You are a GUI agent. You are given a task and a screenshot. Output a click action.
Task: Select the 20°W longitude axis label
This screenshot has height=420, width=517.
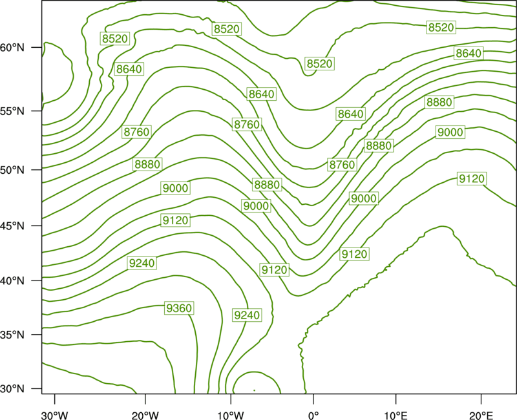click(145, 415)
